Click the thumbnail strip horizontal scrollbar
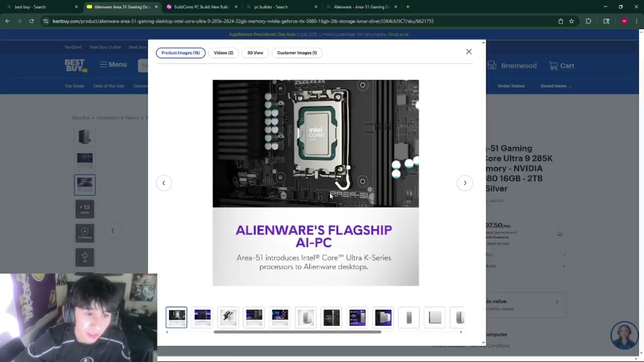 pyautogui.click(x=297, y=332)
